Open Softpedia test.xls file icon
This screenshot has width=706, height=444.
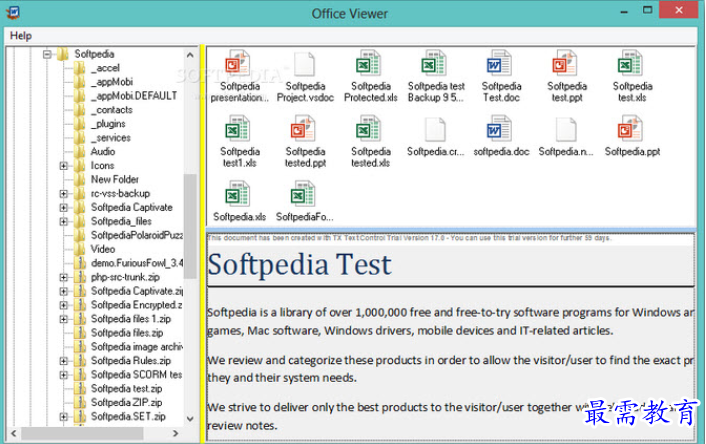tap(631, 64)
